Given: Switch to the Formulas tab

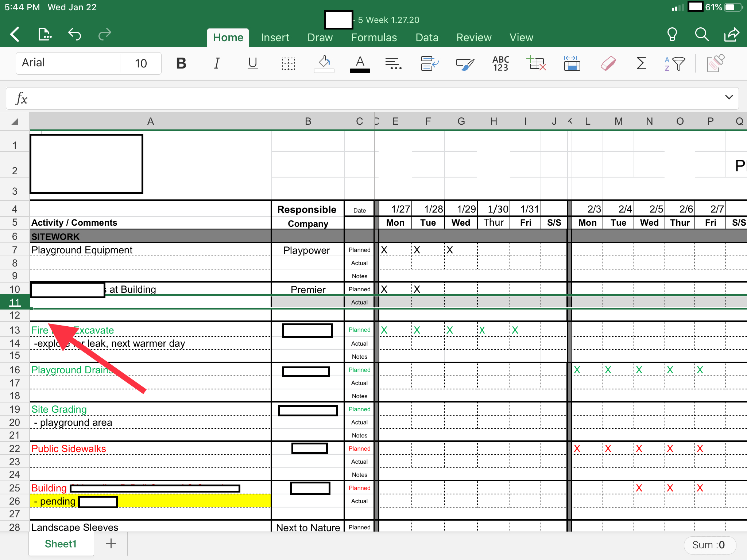Looking at the screenshot, I should coord(373,38).
